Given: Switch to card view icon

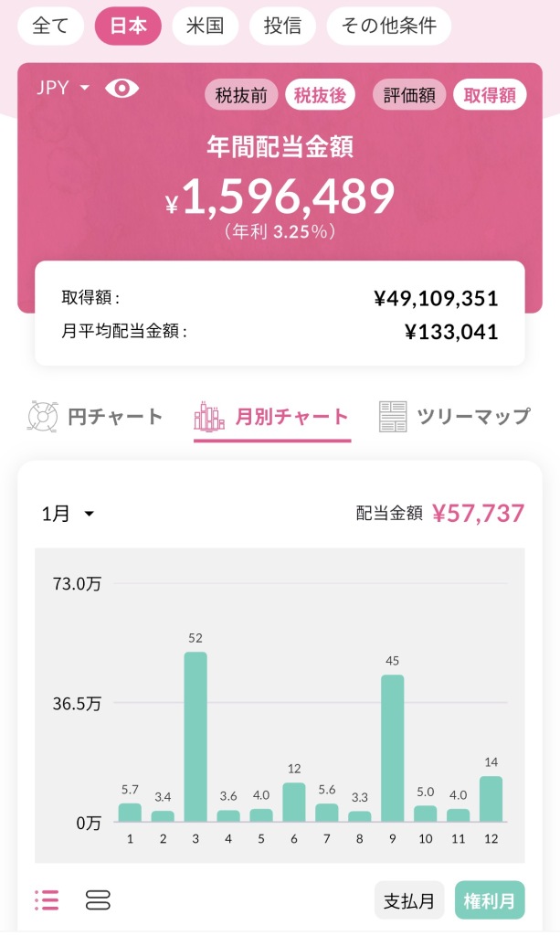Looking at the screenshot, I should (98, 900).
